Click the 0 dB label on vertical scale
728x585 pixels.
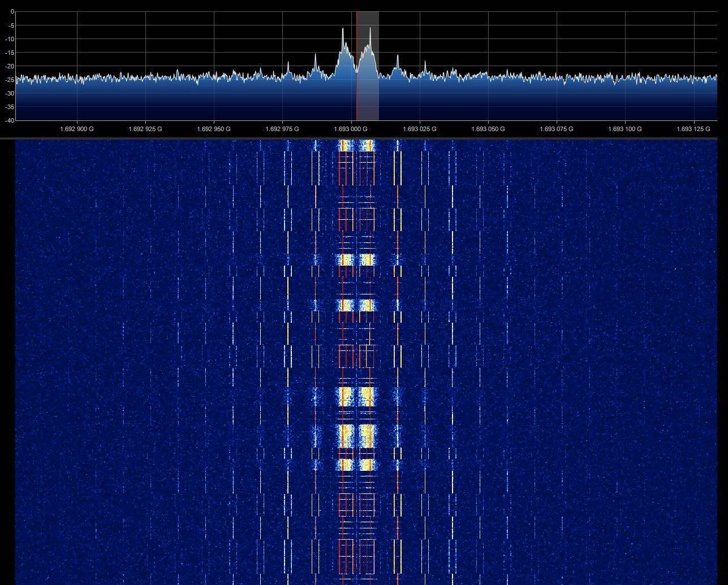pyautogui.click(x=12, y=12)
